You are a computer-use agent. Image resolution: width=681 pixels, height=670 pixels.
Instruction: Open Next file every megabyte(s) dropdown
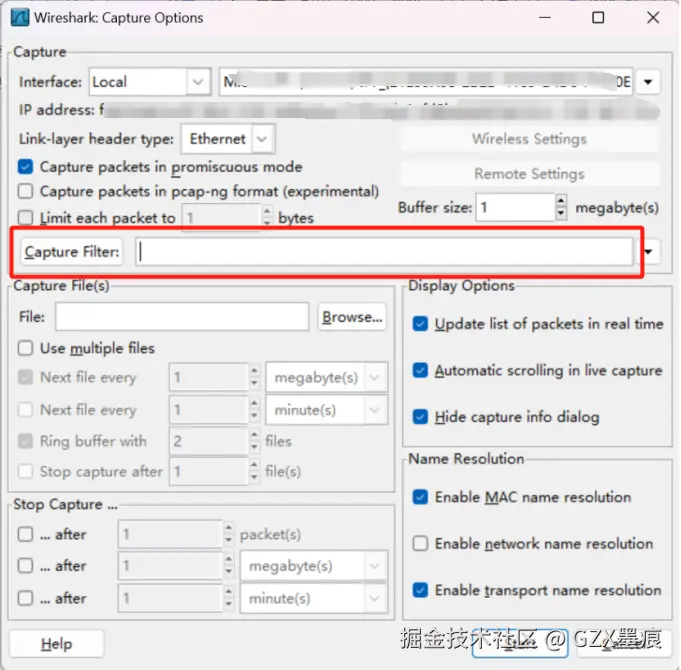tap(327, 377)
